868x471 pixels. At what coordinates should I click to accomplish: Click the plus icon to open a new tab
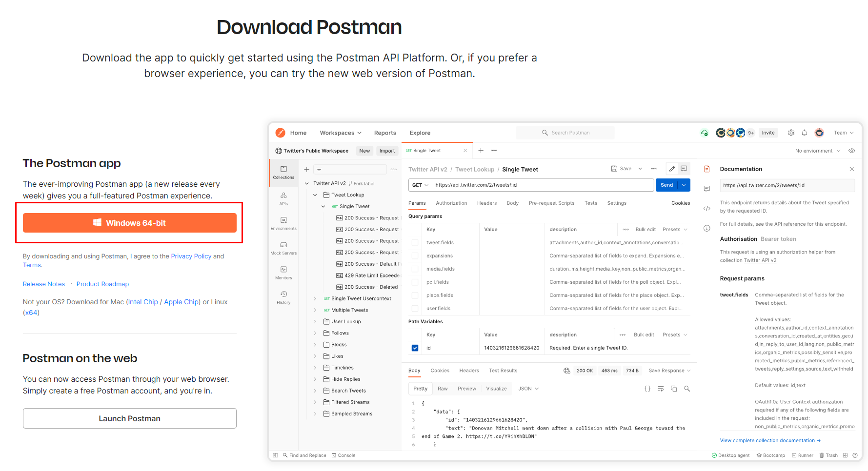pos(481,151)
